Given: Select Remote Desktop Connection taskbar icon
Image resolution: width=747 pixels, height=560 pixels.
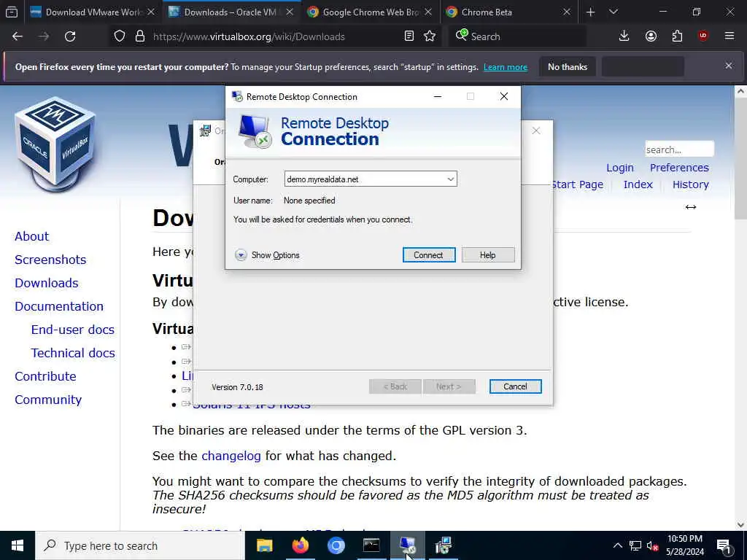Looking at the screenshot, I should (x=407, y=545).
